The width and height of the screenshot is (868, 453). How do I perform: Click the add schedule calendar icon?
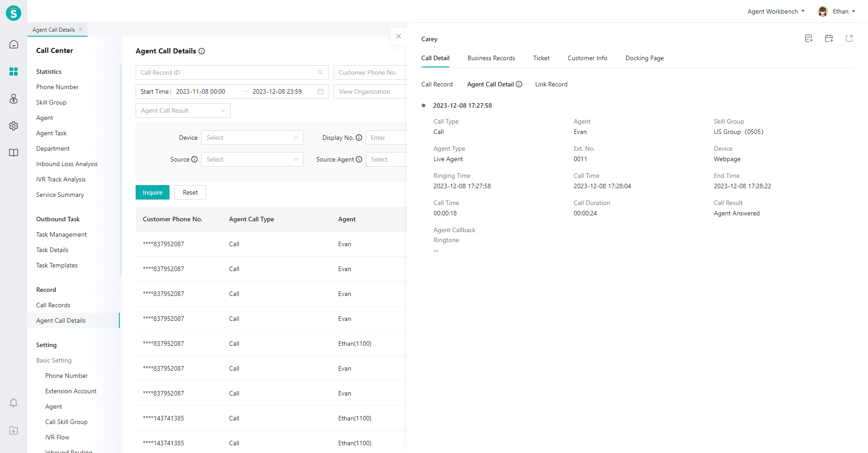click(829, 38)
